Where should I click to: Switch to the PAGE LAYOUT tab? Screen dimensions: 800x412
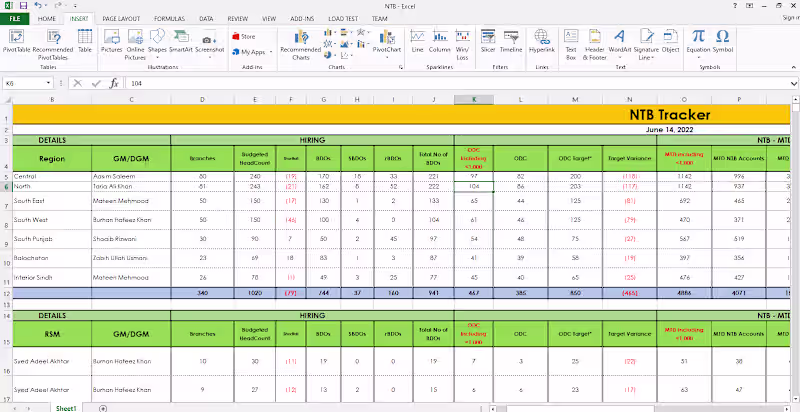point(121,18)
